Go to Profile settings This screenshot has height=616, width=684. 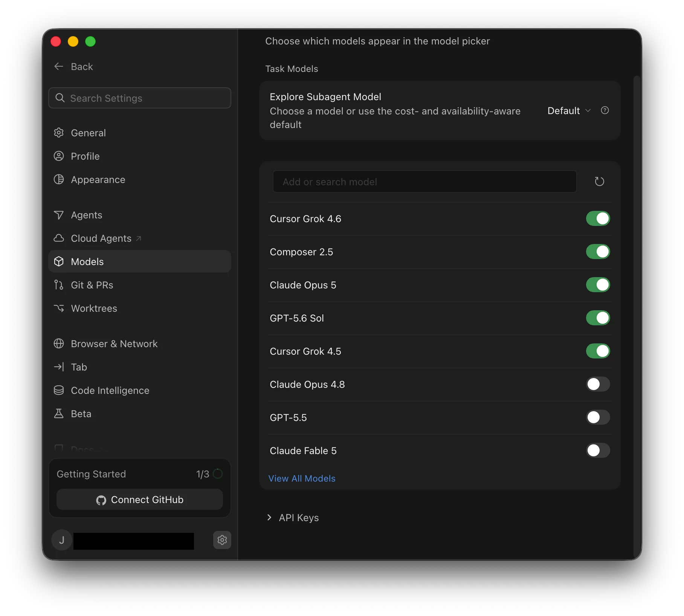(x=140, y=156)
